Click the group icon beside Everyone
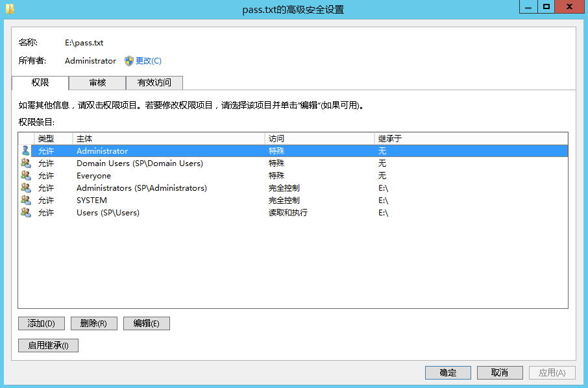Image resolution: width=588 pixels, height=388 pixels. [25, 175]
